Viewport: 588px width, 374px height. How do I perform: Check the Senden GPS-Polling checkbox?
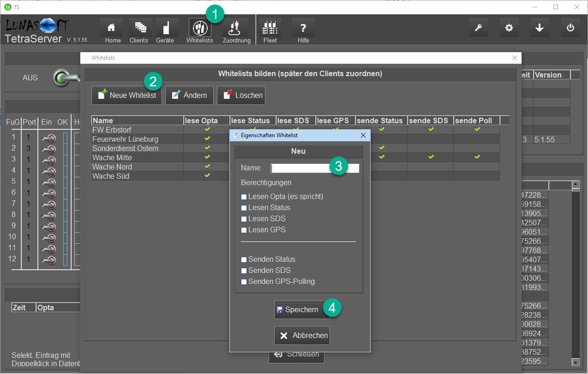pyautogui.click(x=244, y=282)
